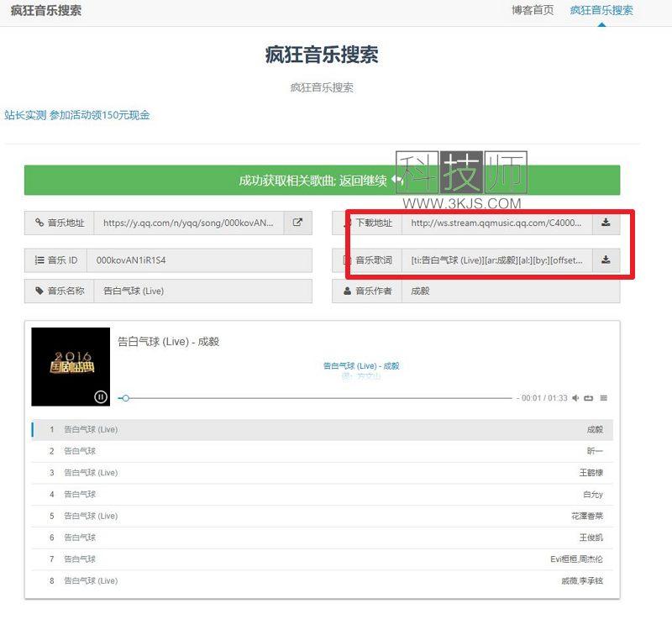Play track 1 告白气球 (Live) by 成毅
672x619 pixels.
tap(323, 430)
